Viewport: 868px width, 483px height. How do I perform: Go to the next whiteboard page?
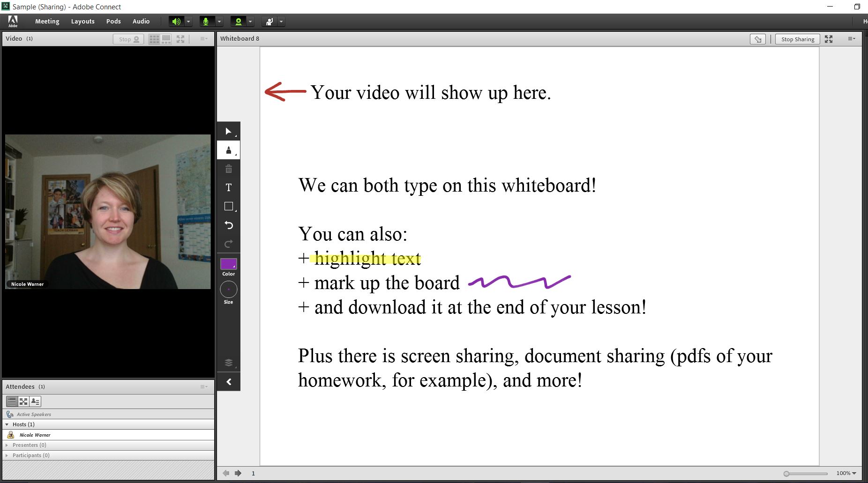(238, 473)
